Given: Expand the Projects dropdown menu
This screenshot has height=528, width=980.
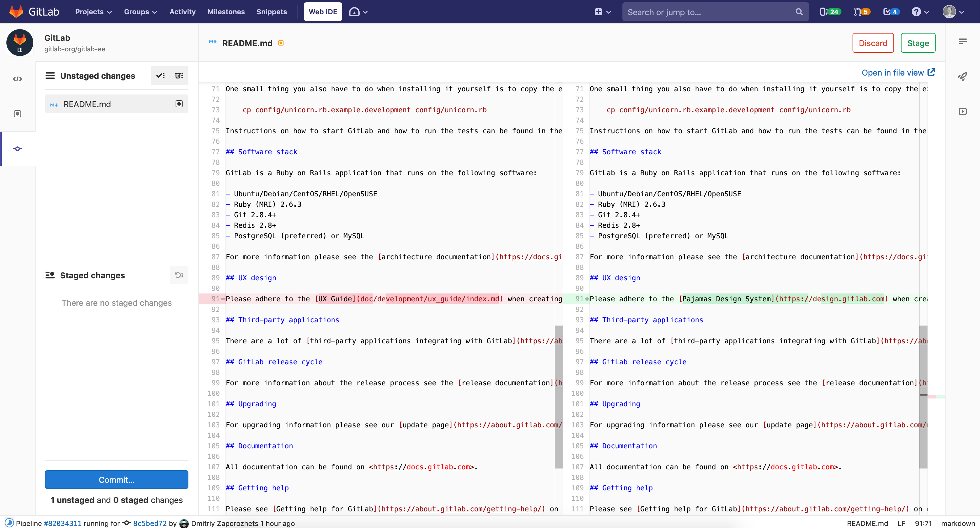Looking at the screenshot, I should [x=93, y=12].
